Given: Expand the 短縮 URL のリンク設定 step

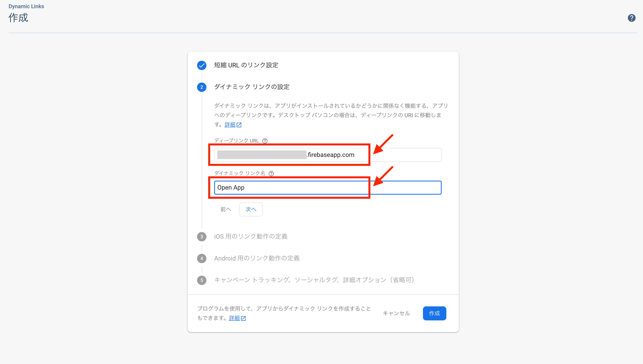Looking at the screenshot, I should click(246, 65).
